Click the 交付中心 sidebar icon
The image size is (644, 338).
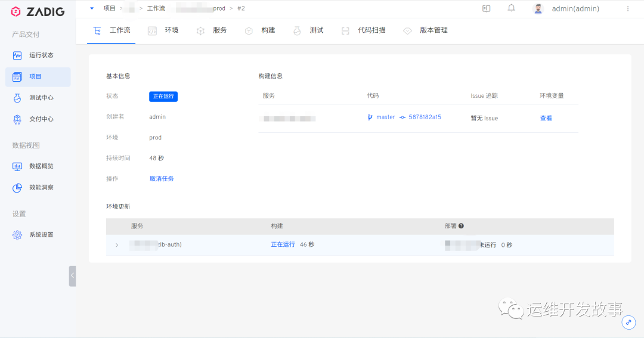17,119
